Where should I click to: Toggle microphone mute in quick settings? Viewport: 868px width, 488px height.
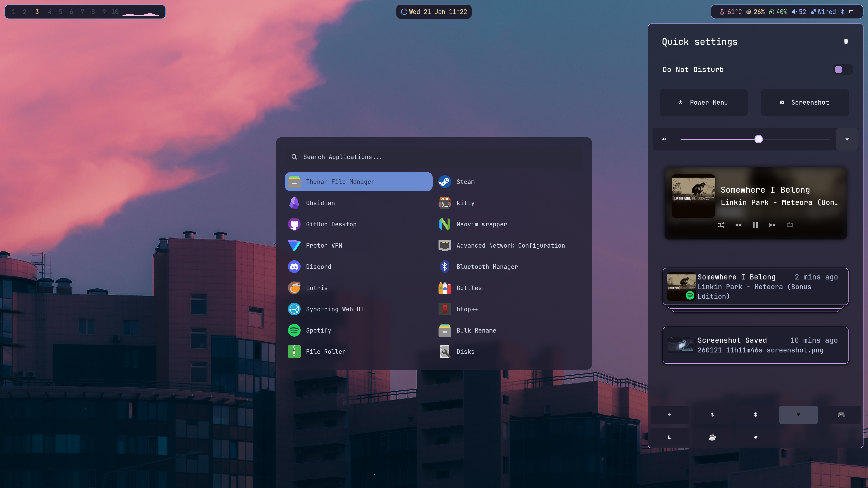click(712, 415)
